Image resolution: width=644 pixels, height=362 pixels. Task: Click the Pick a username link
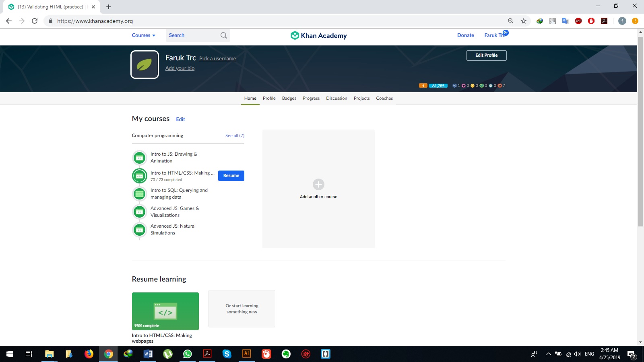pos(217,59)
